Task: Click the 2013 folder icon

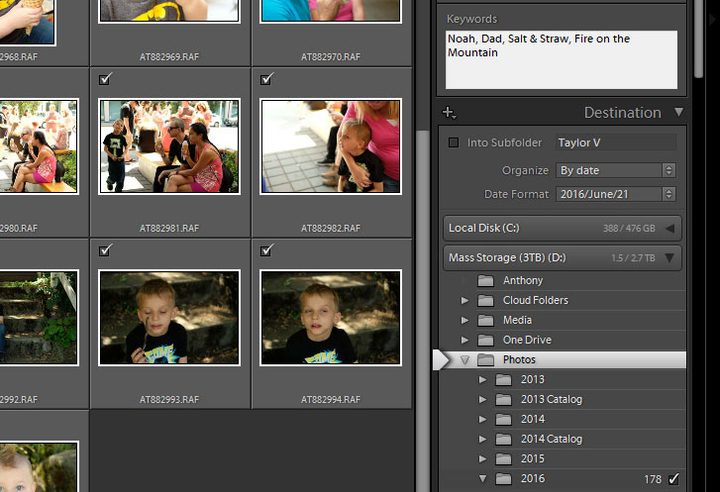Action: (x=504, y=379)
